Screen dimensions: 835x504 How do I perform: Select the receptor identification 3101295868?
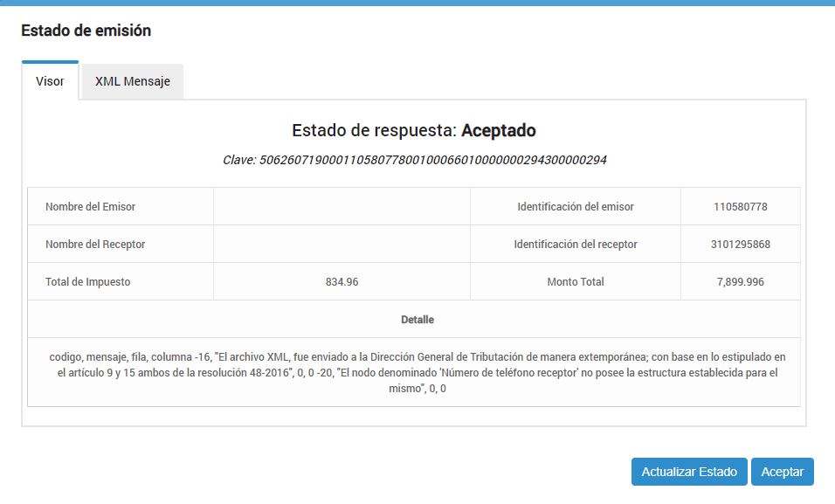(x=740, y=244)
